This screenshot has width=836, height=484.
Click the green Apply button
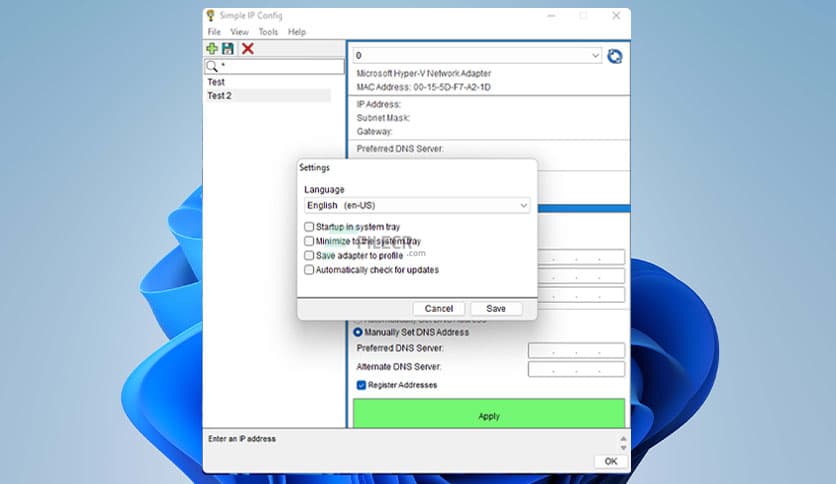[489, 414]
